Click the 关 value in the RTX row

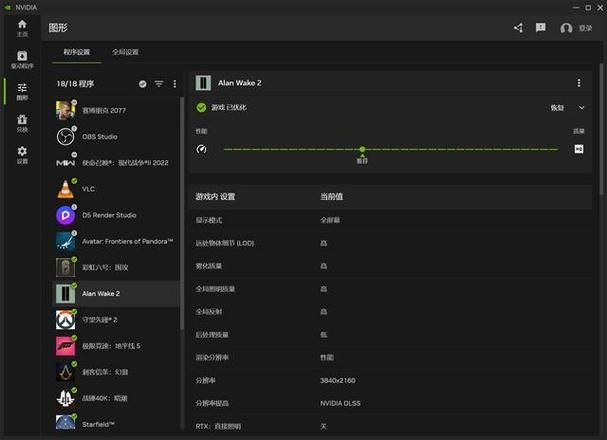(x=324, y=426)
